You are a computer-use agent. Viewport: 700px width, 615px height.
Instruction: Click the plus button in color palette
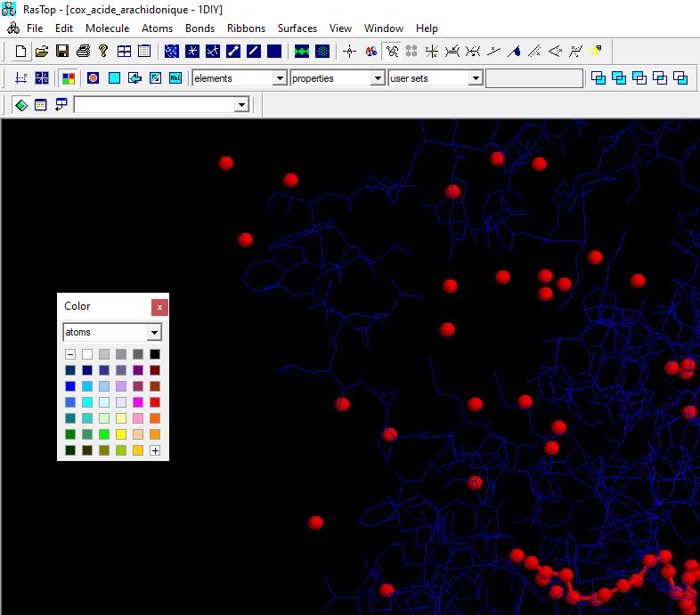155,450
